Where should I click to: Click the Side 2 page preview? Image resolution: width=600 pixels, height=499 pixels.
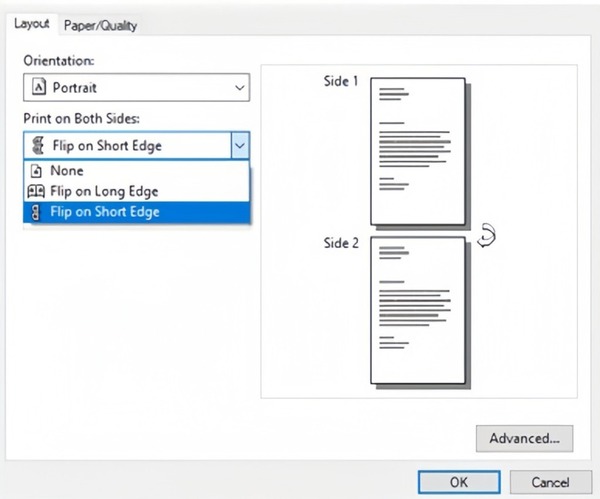coord(417,310)
